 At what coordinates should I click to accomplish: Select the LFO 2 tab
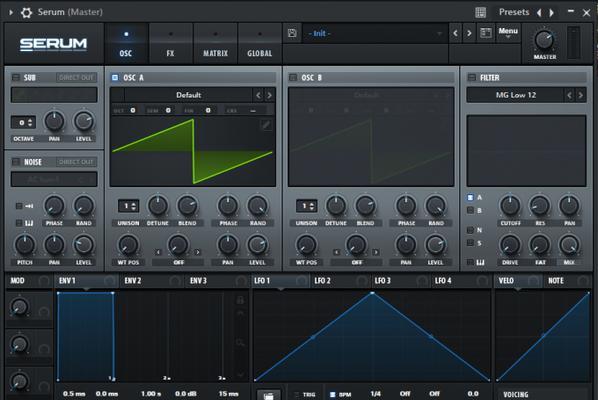click(x=340, y=281)
